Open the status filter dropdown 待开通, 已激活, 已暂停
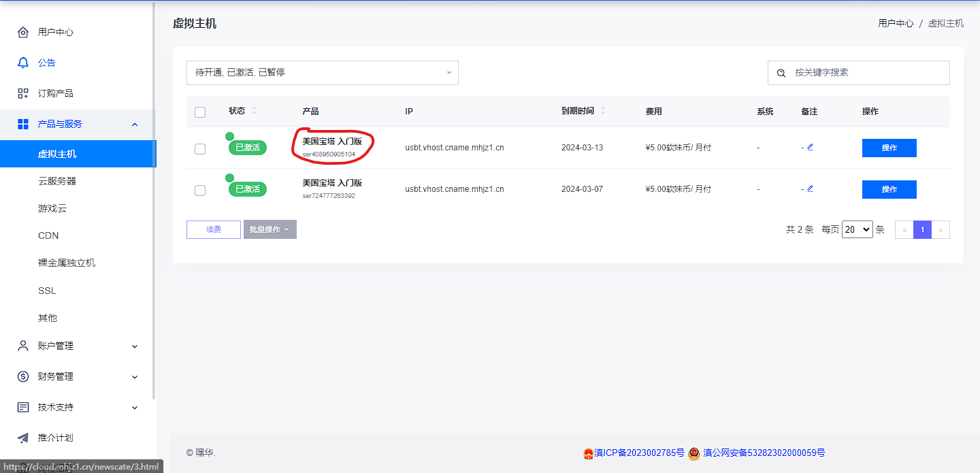The height and width of the screenshot is (473, 980). coord(322,73)
